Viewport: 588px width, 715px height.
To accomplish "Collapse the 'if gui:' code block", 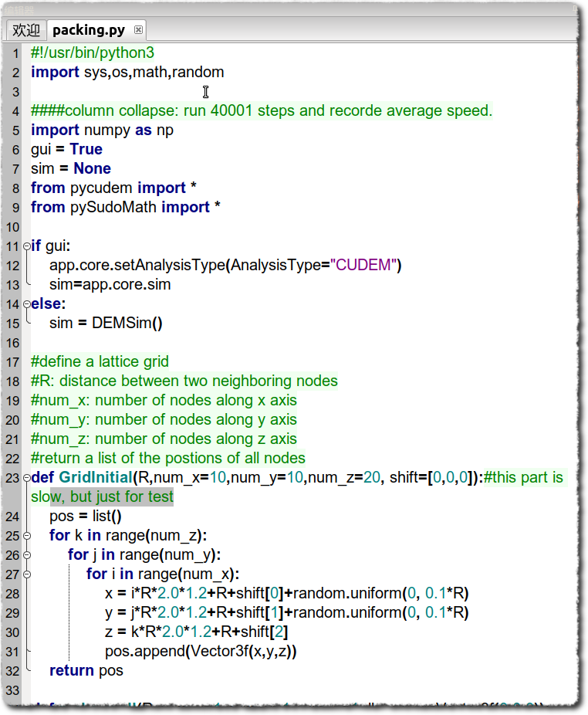I will (27, 246).
